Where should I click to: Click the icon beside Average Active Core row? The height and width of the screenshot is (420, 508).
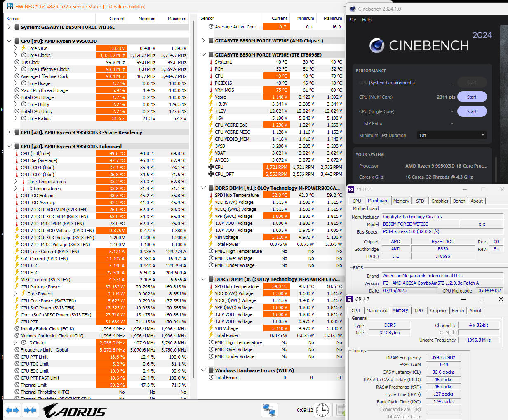point(211,27)
